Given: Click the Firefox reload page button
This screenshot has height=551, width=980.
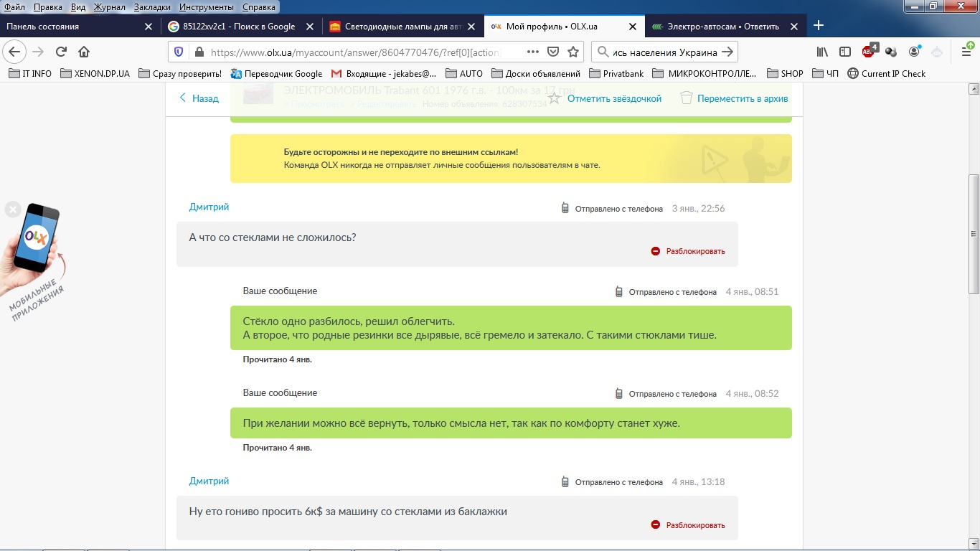Looking at the screenshot, I should 62,52.
